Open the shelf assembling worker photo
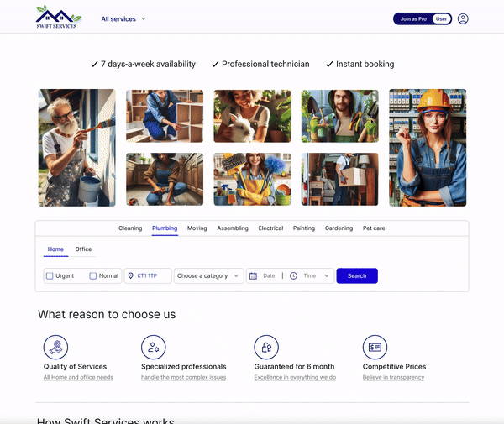This screenshot has width=504, height=424. 165,116
